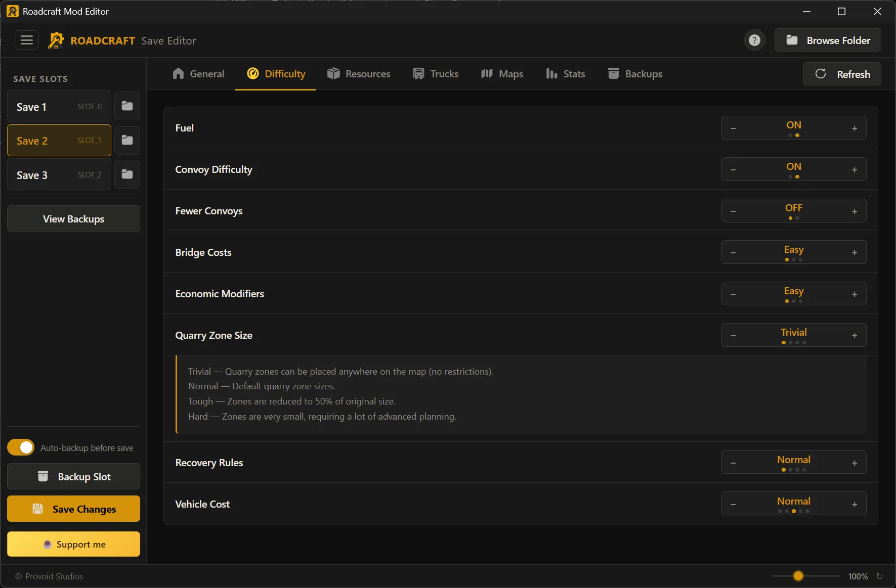896x588 pixels.
Task: Click the help question mark icon
Action: click(754, 40)
